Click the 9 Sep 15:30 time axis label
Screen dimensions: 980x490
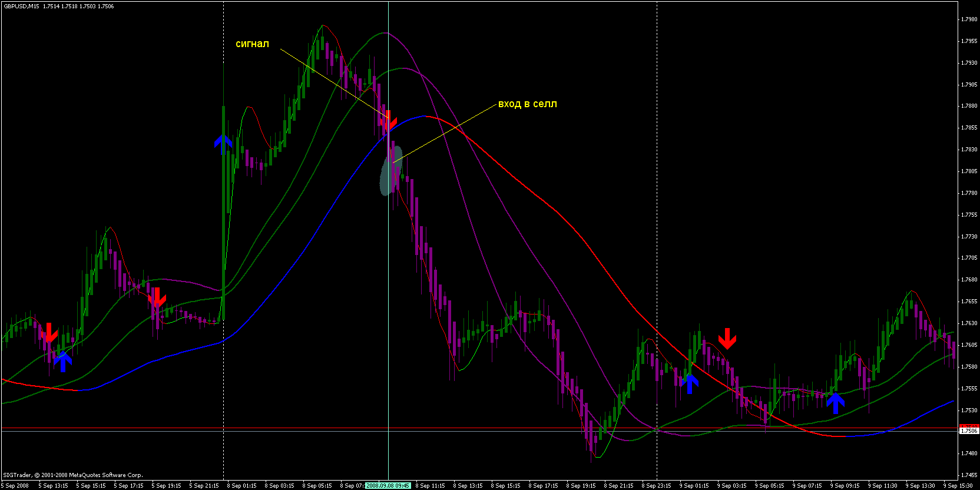[x=959, y=486]
